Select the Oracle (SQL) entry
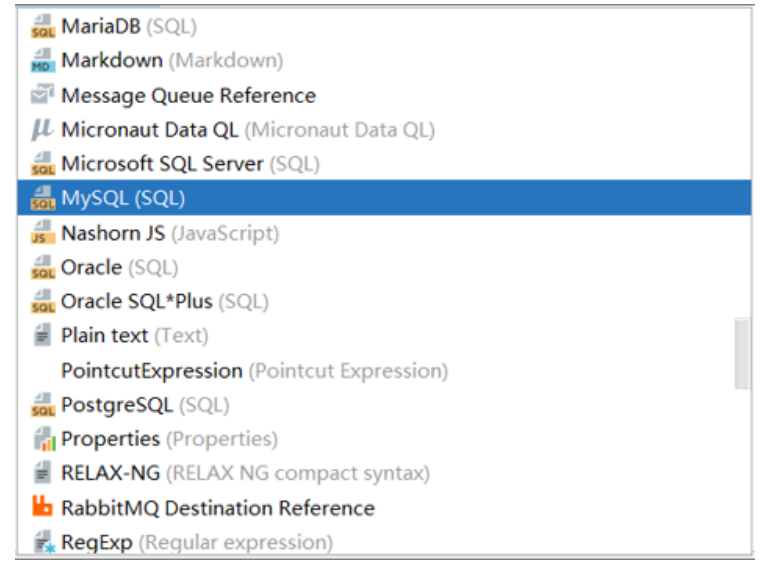The height and width of the screenshot is (570, 776). pyautogui.click(x=119, y=268)
